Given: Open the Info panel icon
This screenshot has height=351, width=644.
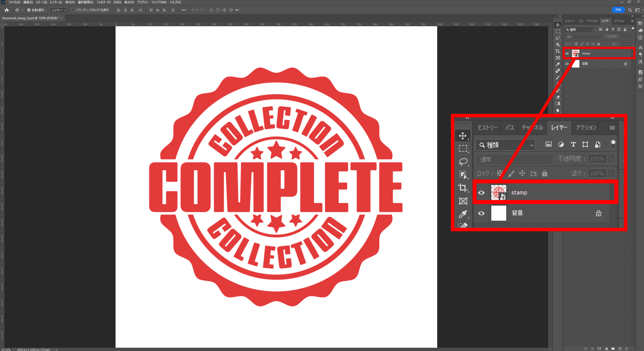Looking at the screenshot, I should (640, 38).
